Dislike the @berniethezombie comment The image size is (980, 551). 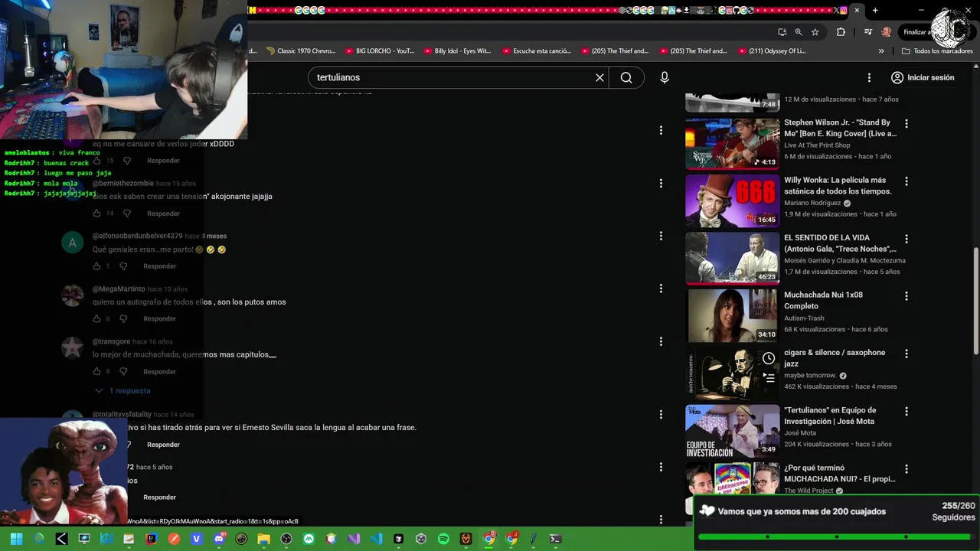coord(127,214)
